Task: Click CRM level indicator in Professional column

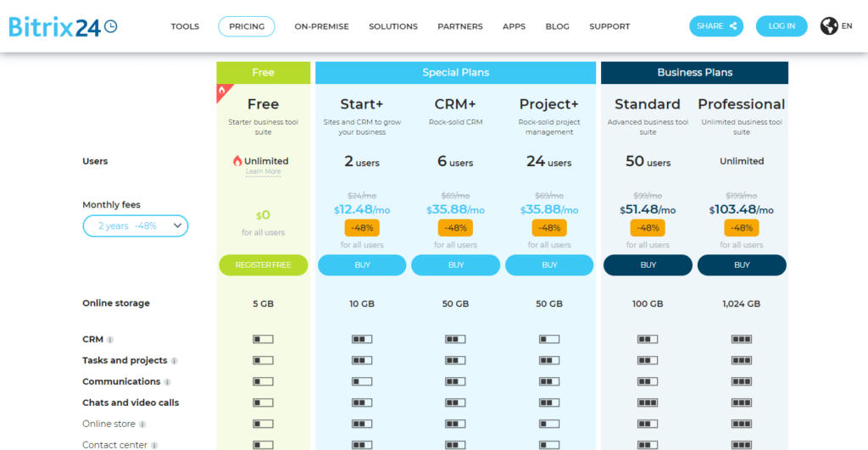Action: 741,339
